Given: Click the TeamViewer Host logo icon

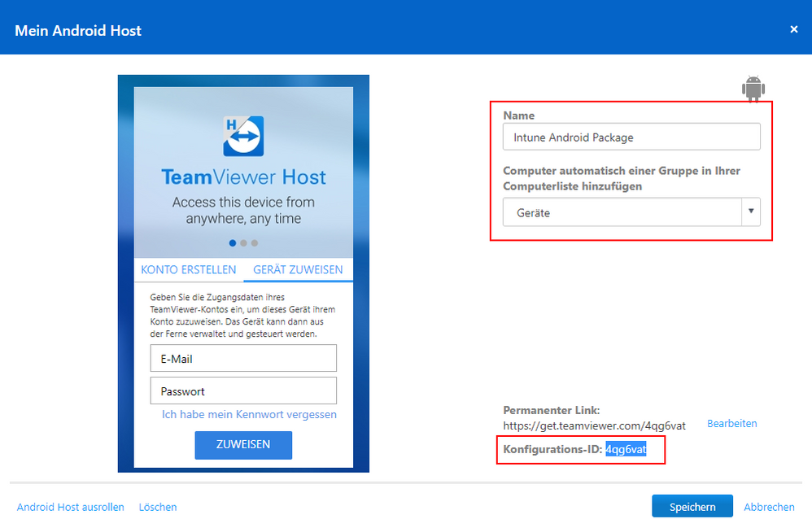Looking at the screenshot, I should [243, 136].
